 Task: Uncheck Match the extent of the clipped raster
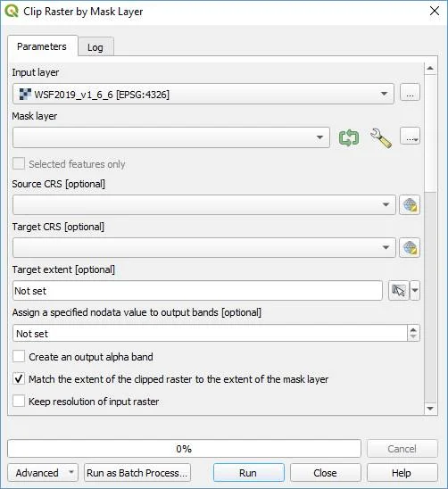(19, 379)
